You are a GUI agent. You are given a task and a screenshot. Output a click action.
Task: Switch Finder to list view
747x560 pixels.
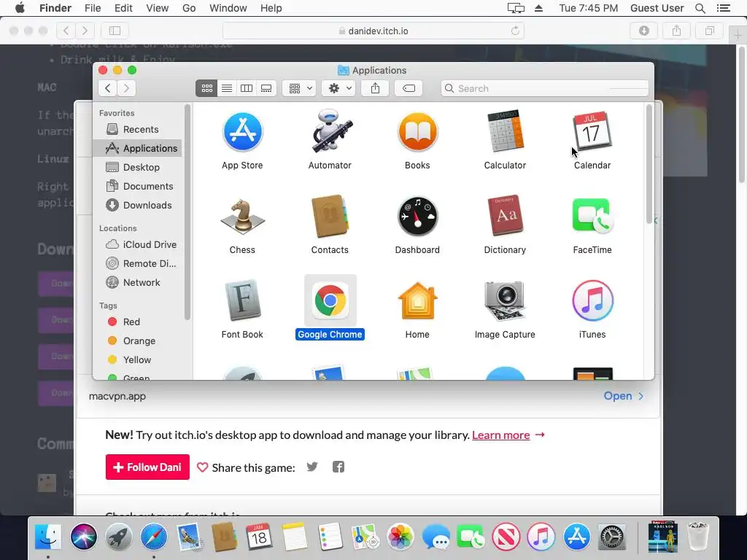227,88
